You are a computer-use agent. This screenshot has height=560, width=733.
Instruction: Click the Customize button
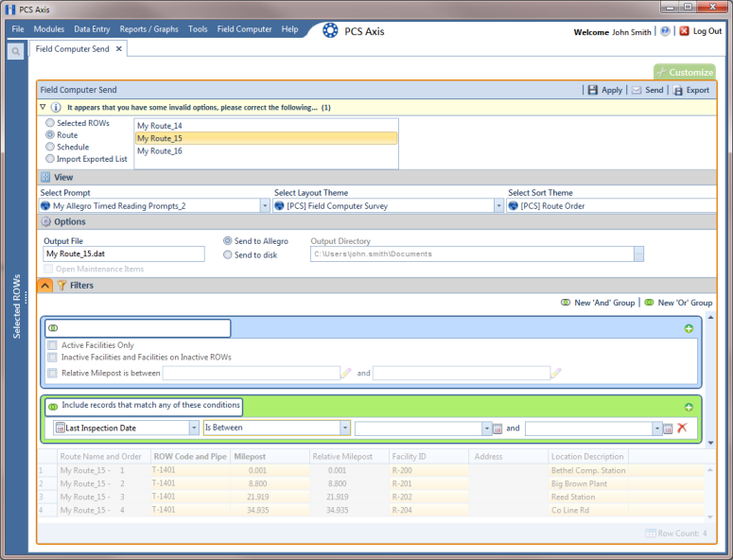[x=685, y=72]
